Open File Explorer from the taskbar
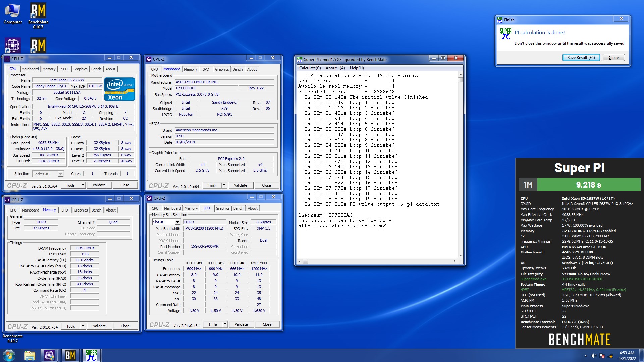Image resolution: width=644 pixels, height=362 pixels. point(30,355)
